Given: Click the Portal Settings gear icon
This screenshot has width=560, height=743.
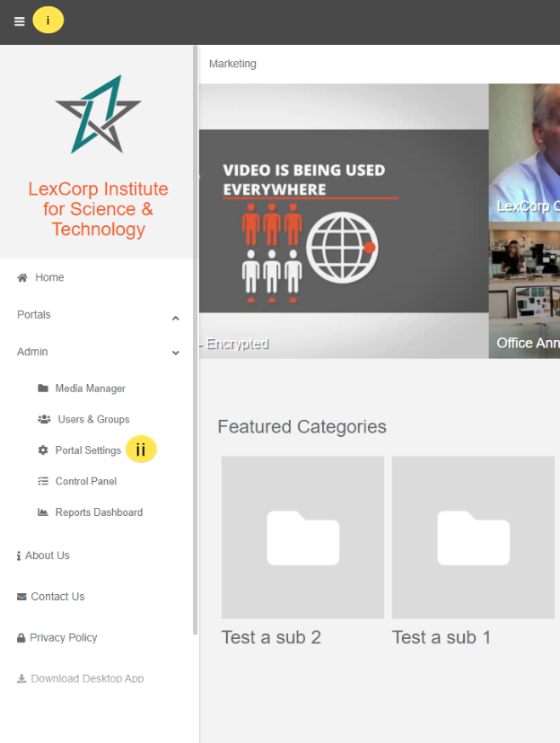Looking at the screenshot, I should pos(43,450).
